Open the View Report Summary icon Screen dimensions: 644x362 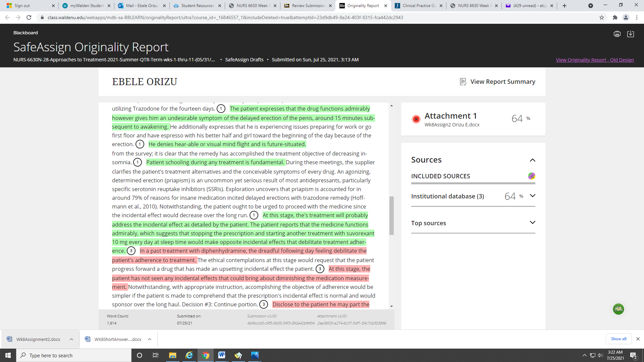coord(463,82)
